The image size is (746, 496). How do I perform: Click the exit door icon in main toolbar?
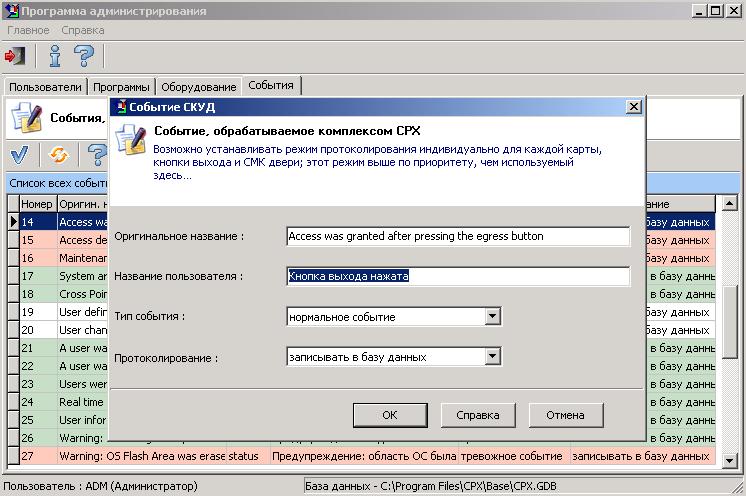[x=15, y=56]
